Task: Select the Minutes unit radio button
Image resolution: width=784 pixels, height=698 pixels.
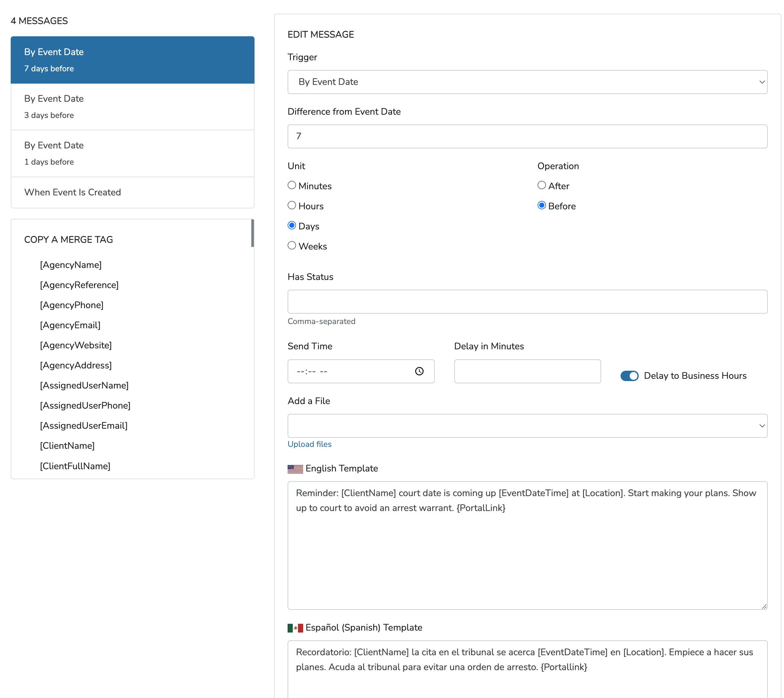Action: coord(292,186)
